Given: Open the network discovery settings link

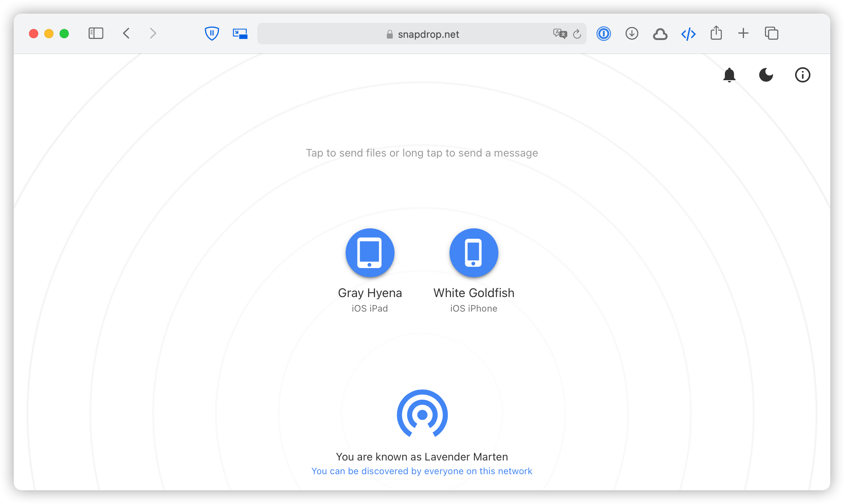Looking at the screenshot, I should coord(422,471).
